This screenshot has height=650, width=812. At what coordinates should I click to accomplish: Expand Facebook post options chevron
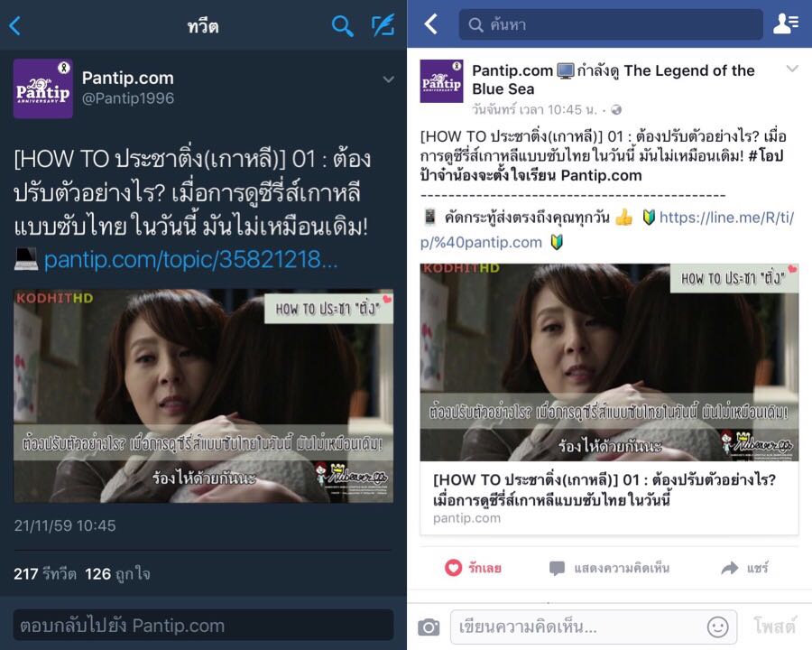click(792, 69)
